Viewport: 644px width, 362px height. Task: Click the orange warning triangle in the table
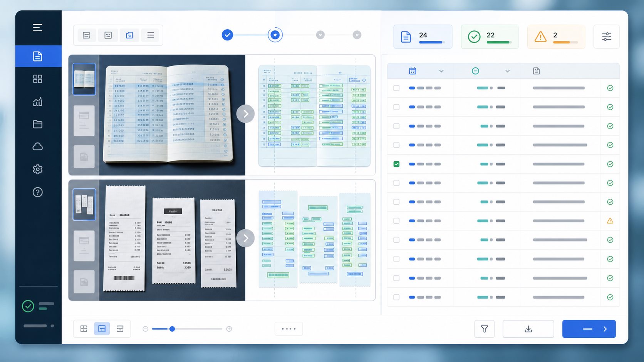610,221
